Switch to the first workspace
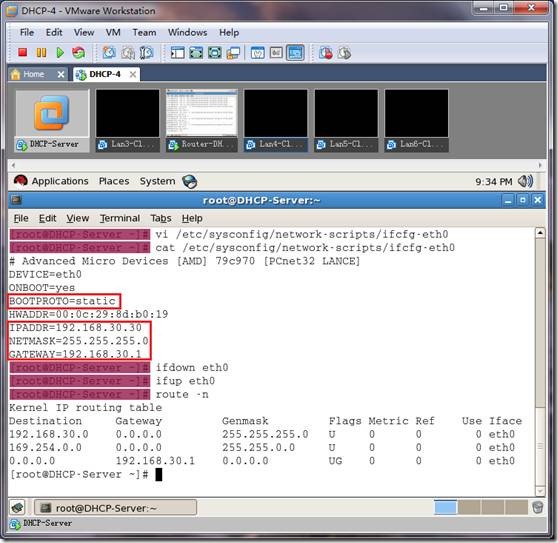558x543 pixels. click(445, 507)
